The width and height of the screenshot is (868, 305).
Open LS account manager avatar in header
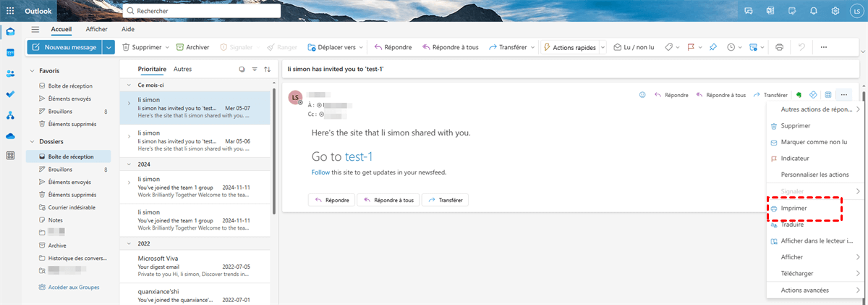(856, 12)
